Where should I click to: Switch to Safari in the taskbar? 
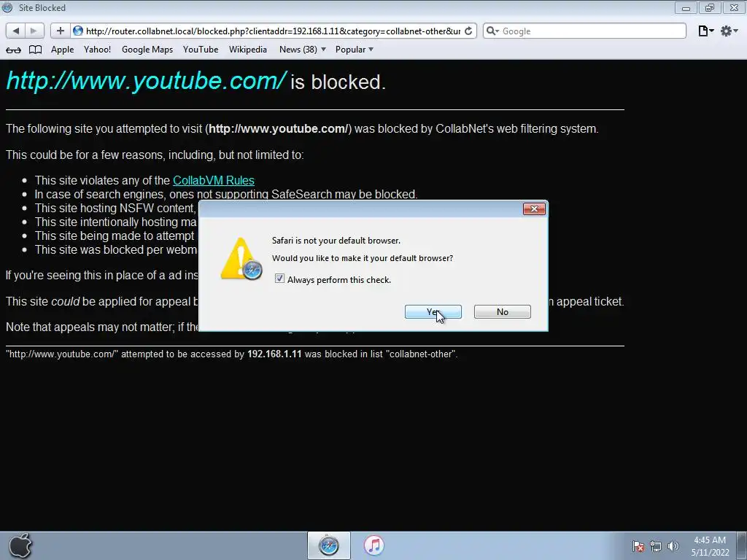[x=329, y=545]
